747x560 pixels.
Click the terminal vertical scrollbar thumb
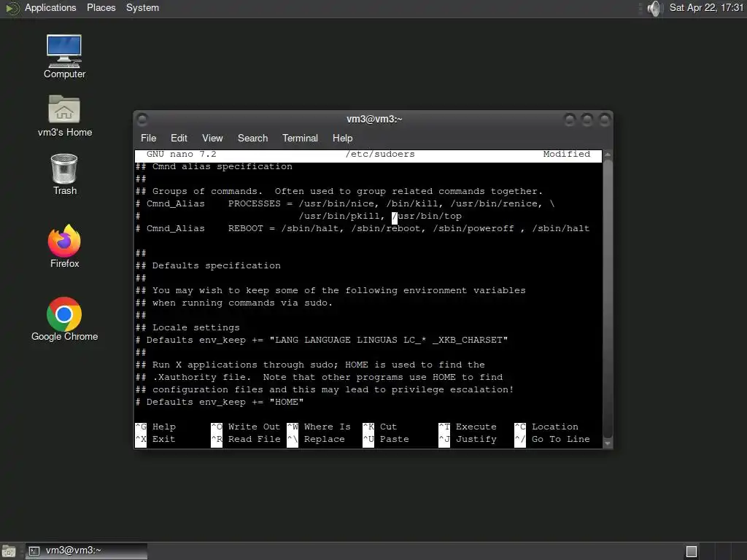coord(608,298)
